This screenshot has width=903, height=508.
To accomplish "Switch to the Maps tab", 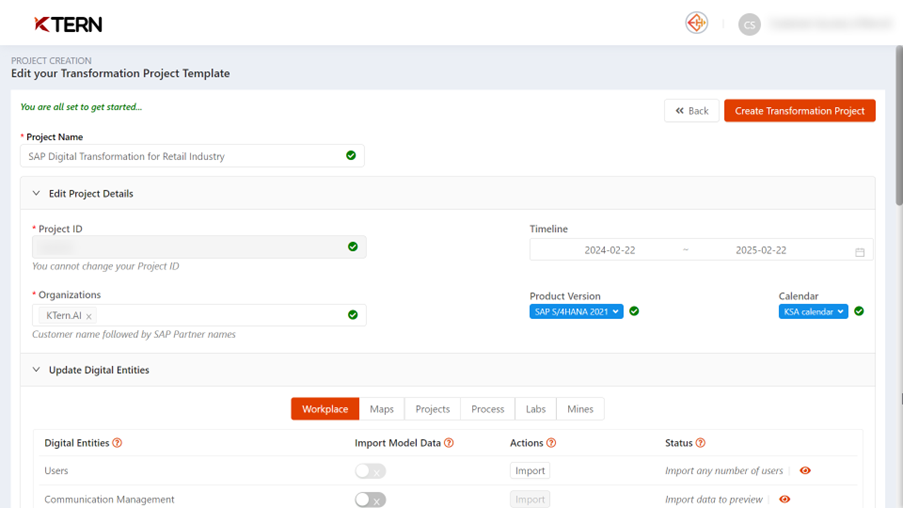I will (x=382, y=409).
